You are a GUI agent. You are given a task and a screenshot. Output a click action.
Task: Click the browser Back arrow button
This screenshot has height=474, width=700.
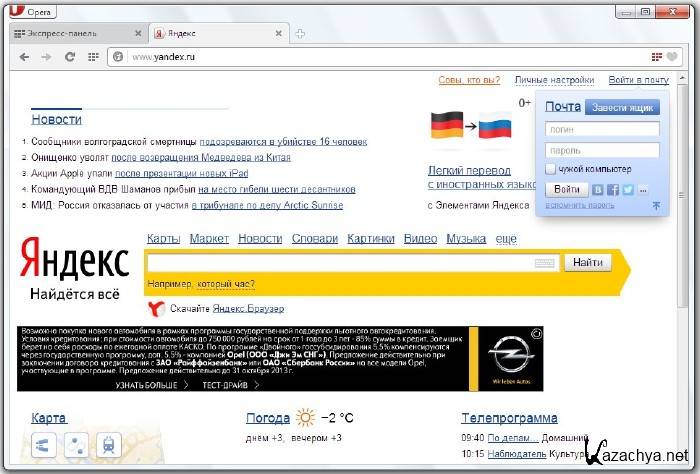point(24,57)
